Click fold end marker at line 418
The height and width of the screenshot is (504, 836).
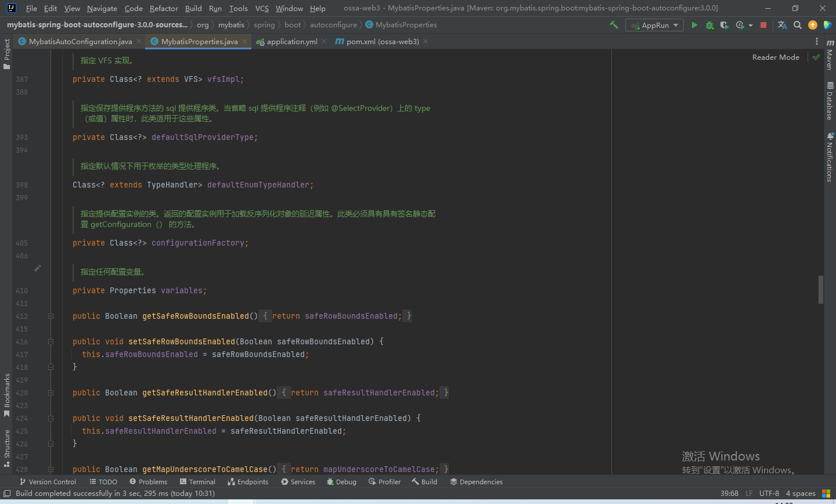[x=51, y=367]
